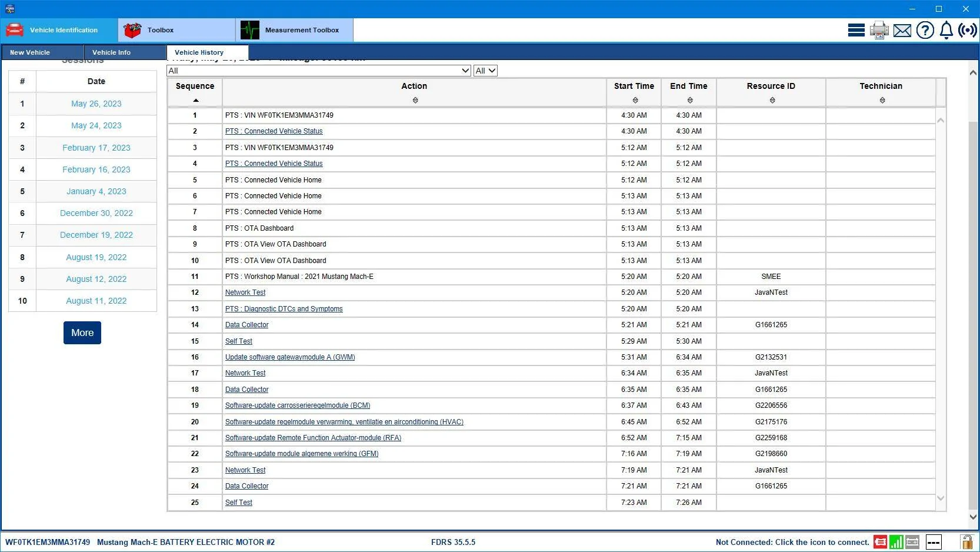Open the mail envelope icon
980x552 pixels.
tap(902, 31)
